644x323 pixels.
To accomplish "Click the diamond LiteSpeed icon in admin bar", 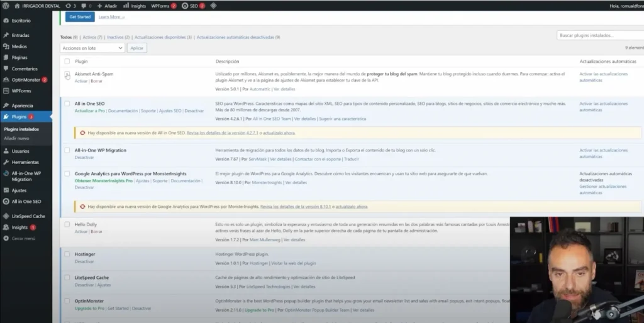I will pyautogui.click(x=213, y=6).
